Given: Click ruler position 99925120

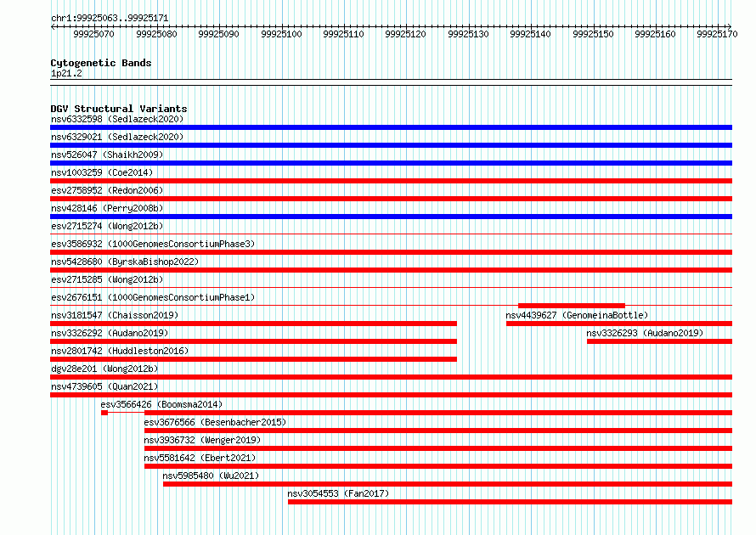Looking at the screenshot, I should click(x=406, y=34).
